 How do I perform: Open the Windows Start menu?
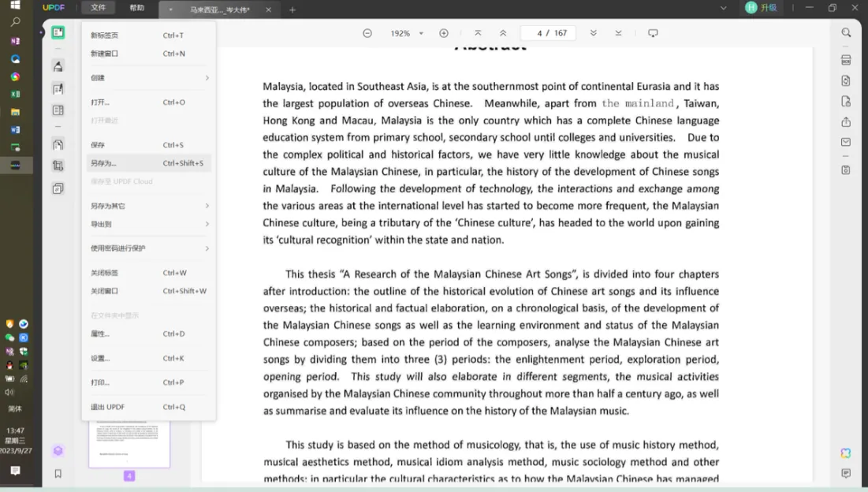pyautogui.click(x=16, y=6)
